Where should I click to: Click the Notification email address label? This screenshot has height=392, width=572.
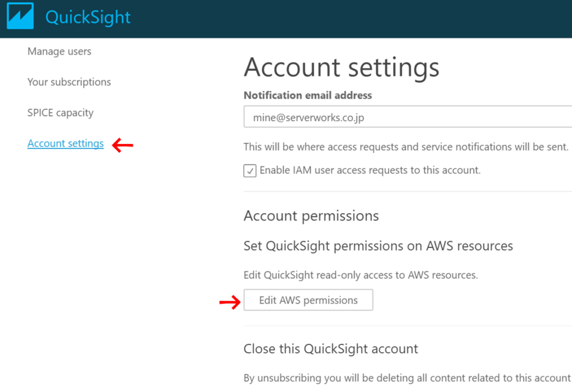tap(307, 95)
